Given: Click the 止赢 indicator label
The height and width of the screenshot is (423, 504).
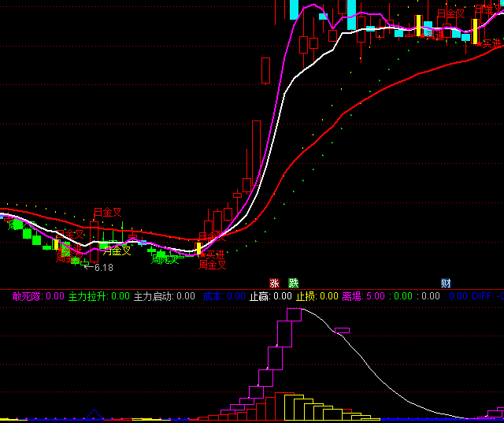Looking at the screenshot, I should tap(260, 297).
